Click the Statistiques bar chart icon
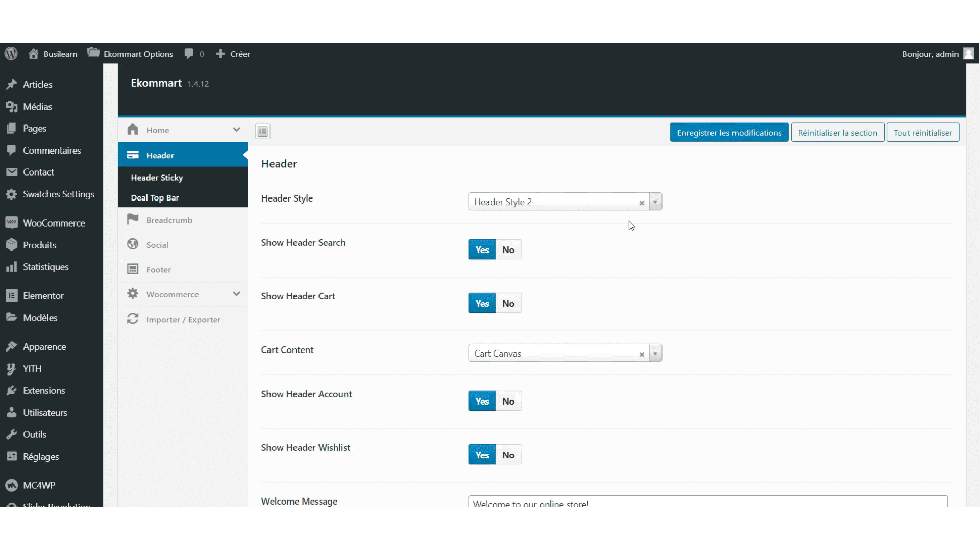 pyautogui.click(x=12, y=267)
